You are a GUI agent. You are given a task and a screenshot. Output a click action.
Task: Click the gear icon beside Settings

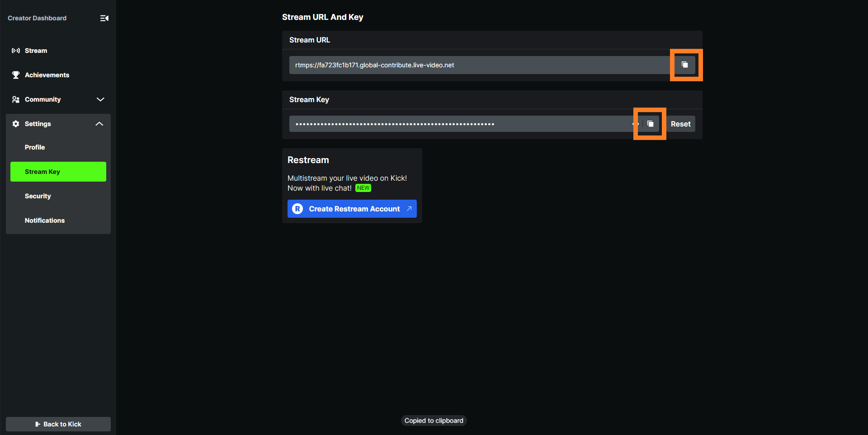click(x=16, y=124)
